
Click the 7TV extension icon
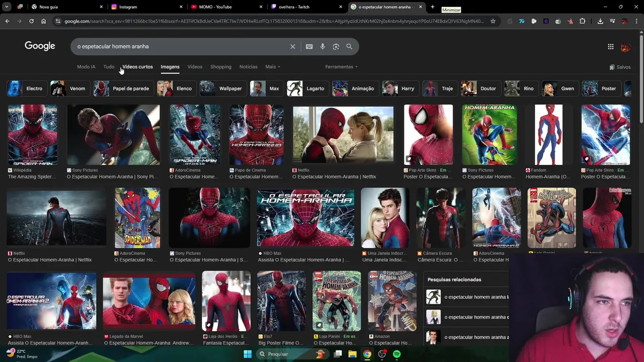tap(522, 21)
